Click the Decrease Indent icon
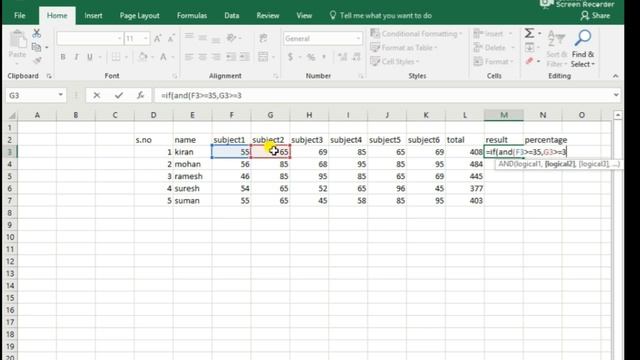Screen dimensions: 640x360 231,57
